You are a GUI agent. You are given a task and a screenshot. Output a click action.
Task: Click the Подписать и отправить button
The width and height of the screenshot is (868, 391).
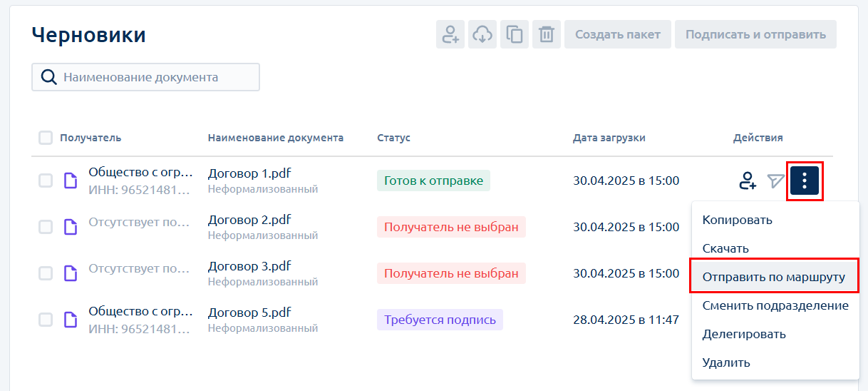tap(755, 34)
